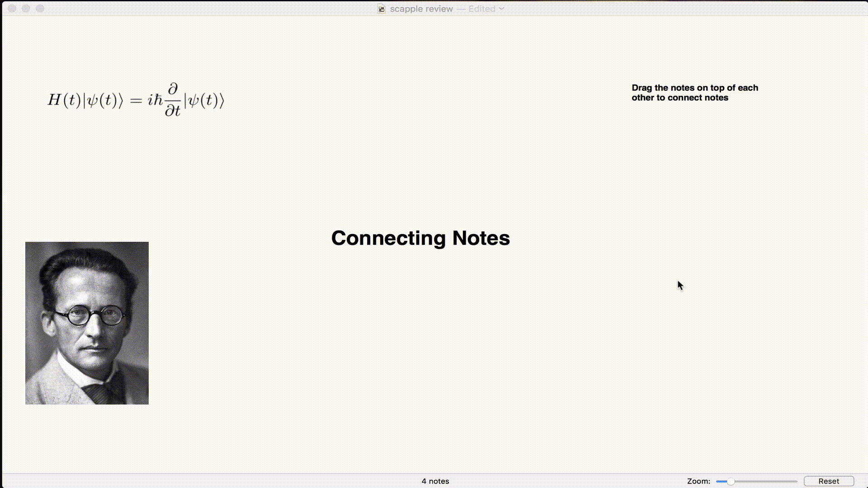Click the 'Edited' status label in title
The image size is (868, 488).
[481, 9]
